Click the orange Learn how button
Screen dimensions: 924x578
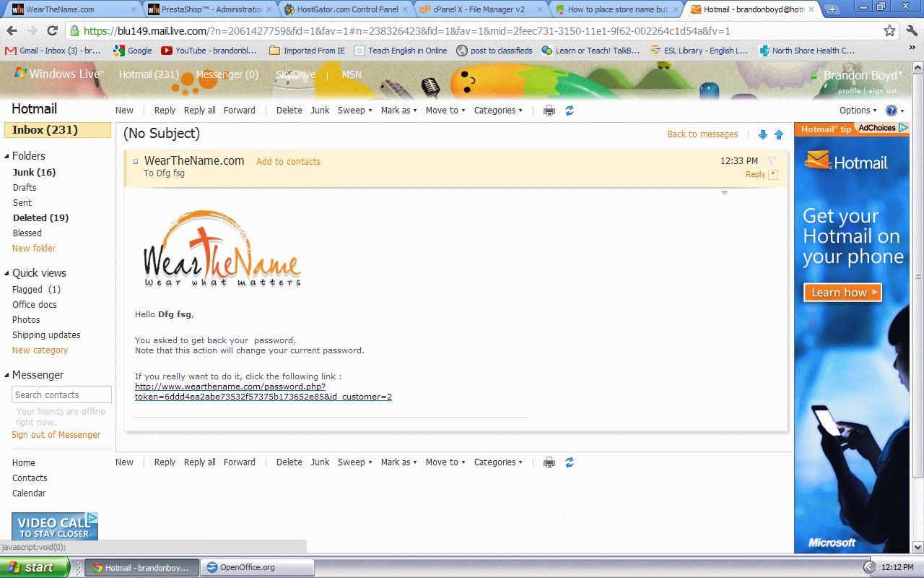tap(842, 293)
